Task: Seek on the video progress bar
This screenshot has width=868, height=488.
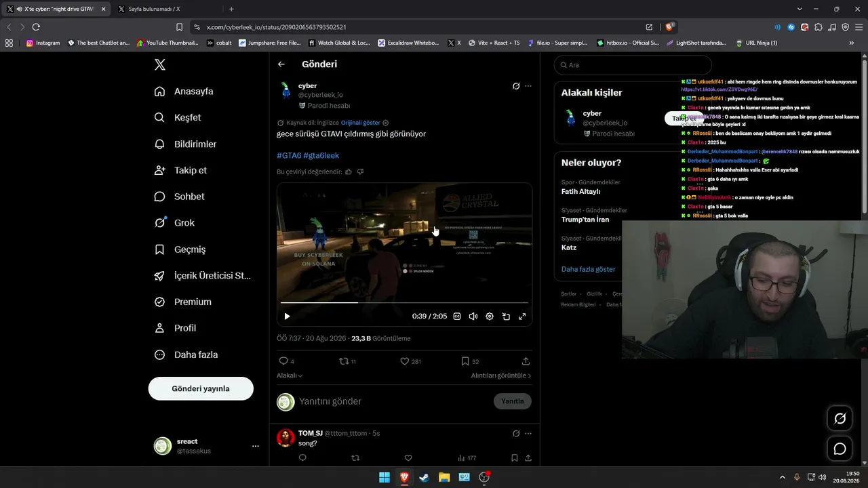Action: [x=404, y=302]
